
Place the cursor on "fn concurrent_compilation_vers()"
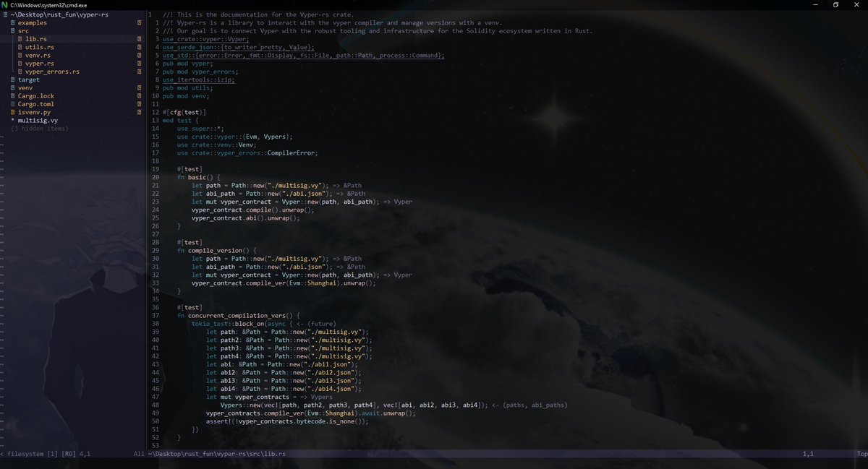(x=235, y=315)
